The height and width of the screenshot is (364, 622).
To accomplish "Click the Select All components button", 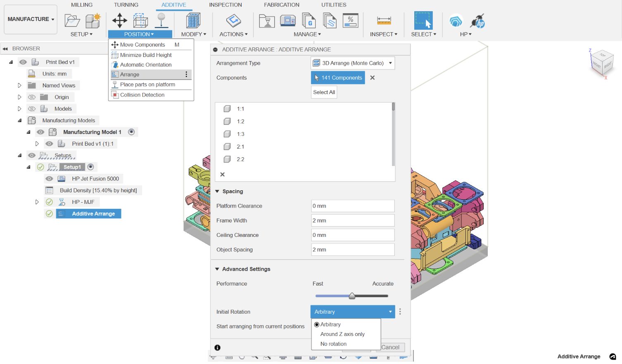I will coord(324,92).
